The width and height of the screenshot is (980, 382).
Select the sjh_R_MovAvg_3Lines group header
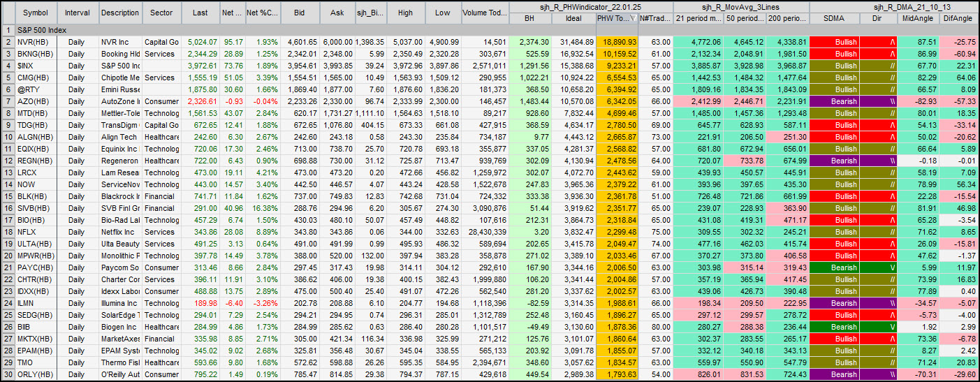tap(741, 7)
